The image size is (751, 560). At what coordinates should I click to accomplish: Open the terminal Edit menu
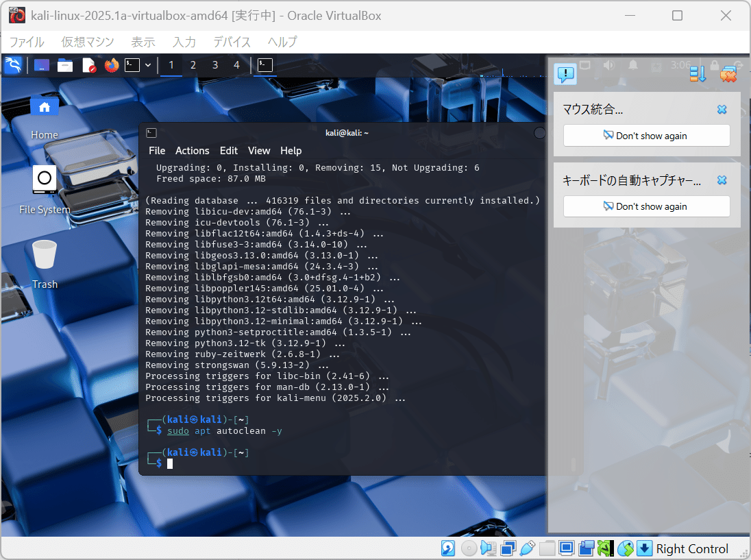point(228,151)
